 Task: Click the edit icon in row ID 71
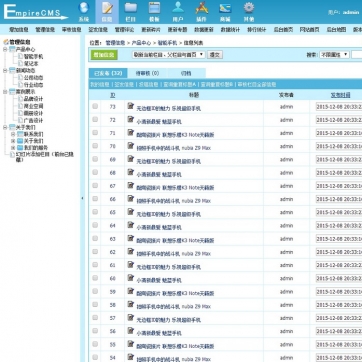click(x=131, y=132)
